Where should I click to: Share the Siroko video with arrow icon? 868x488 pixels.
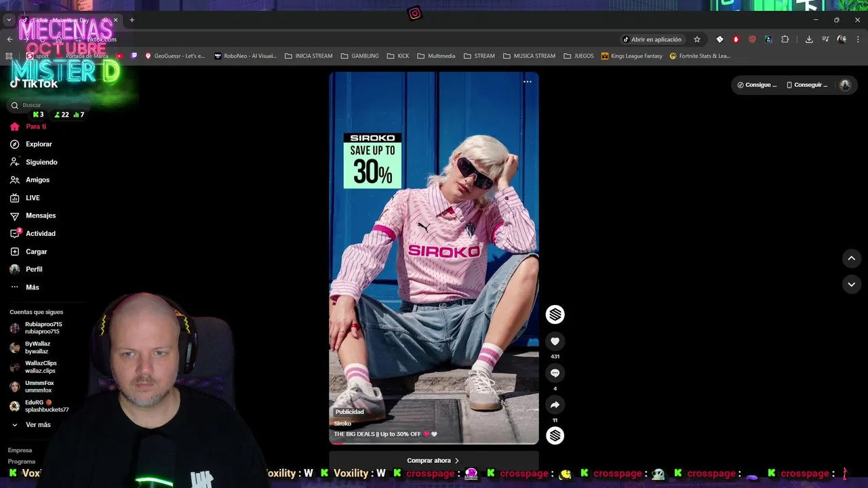tap(555, 405)
